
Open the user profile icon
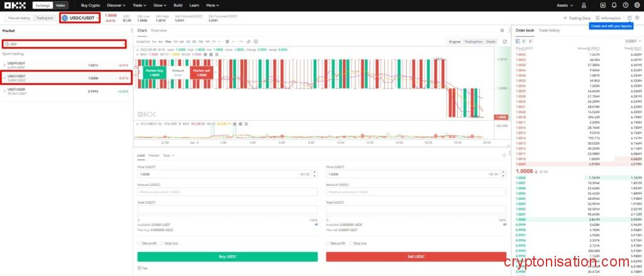coord(584,5)
